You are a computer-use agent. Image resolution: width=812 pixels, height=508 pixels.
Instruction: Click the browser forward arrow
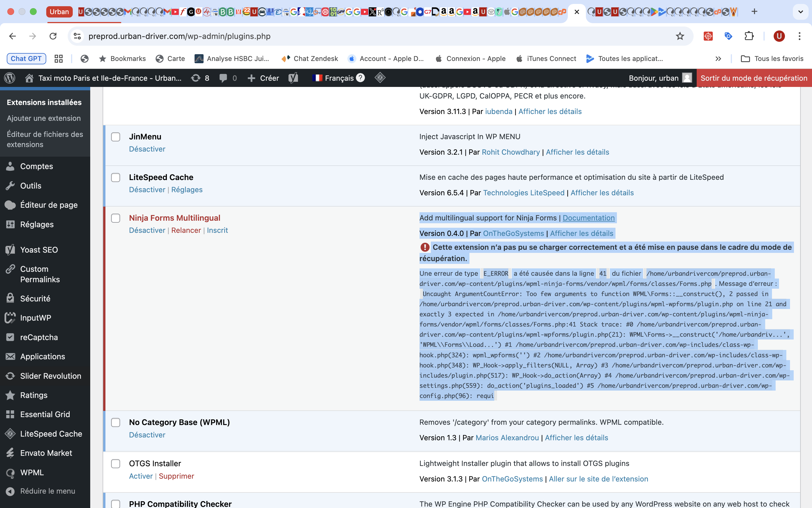pos(32,36)
